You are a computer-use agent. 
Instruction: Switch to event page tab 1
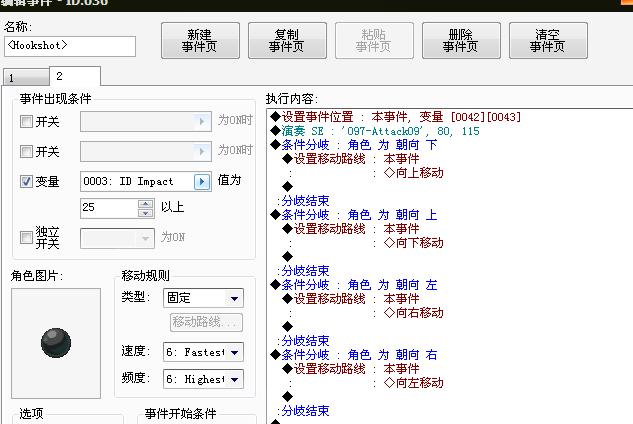(26, 78)
